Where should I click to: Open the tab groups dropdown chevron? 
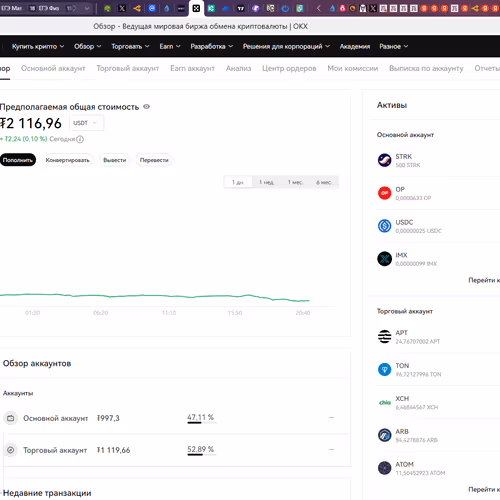tap(87, 8)
